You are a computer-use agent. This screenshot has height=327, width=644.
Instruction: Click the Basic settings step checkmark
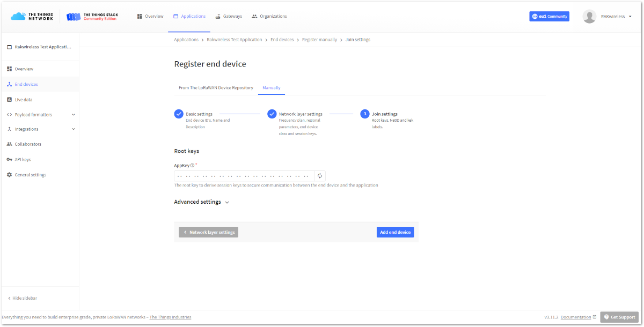[x=179, y=114]
